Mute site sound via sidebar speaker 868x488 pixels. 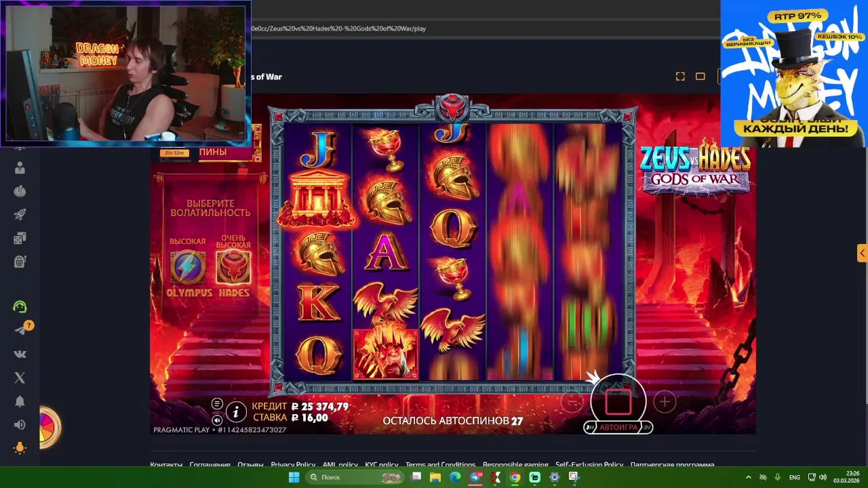pyautogui.click(x=20, y=425)
